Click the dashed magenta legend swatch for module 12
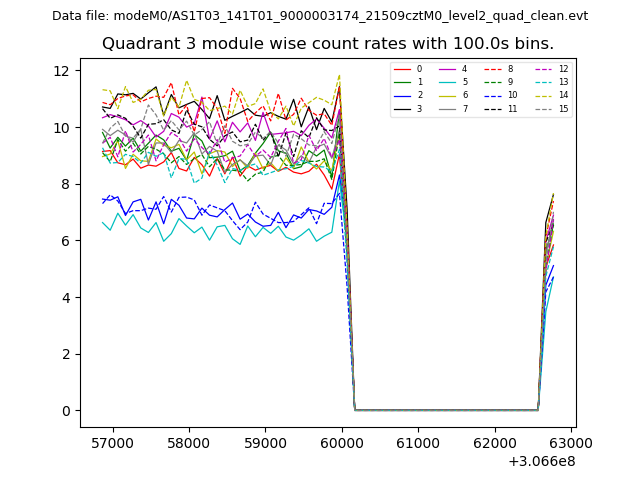 pos(544,69)
